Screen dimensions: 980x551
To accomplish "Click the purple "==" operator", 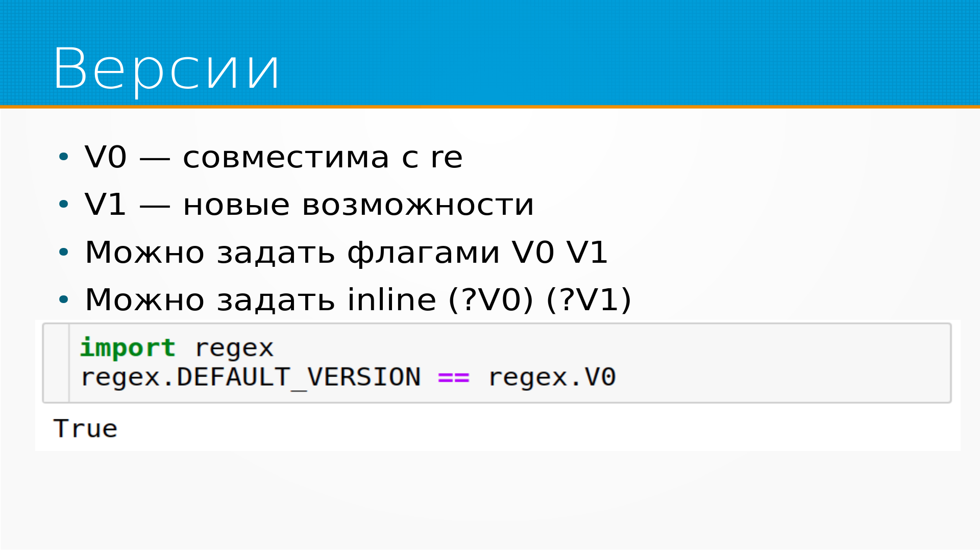I will click(453, 378).
